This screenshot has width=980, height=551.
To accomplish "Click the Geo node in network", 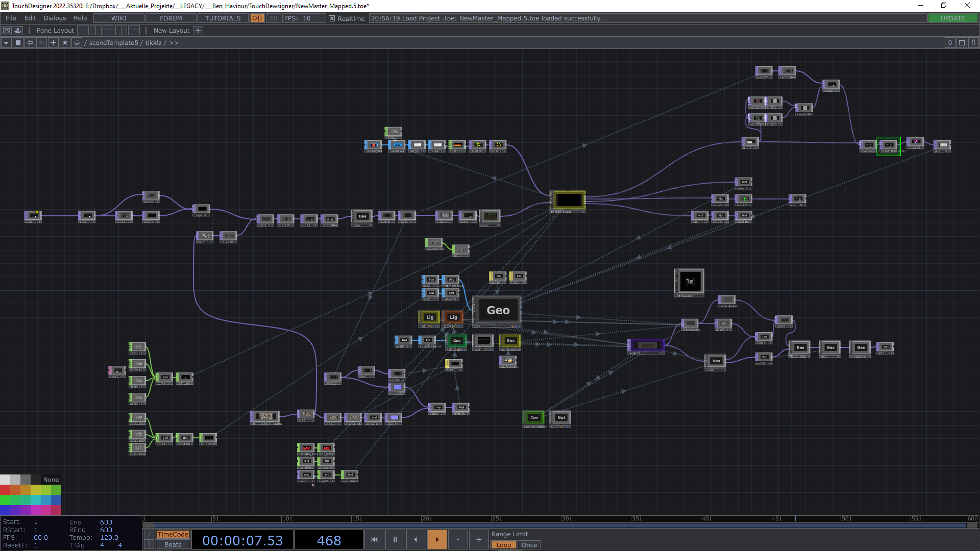I will point(498,310).
